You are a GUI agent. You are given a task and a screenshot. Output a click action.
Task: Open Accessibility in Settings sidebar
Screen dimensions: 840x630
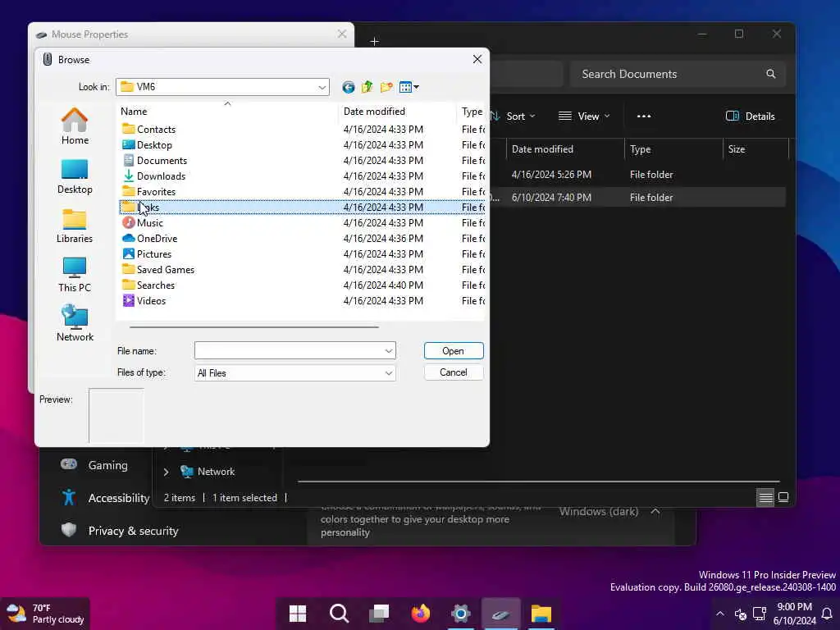105,498
